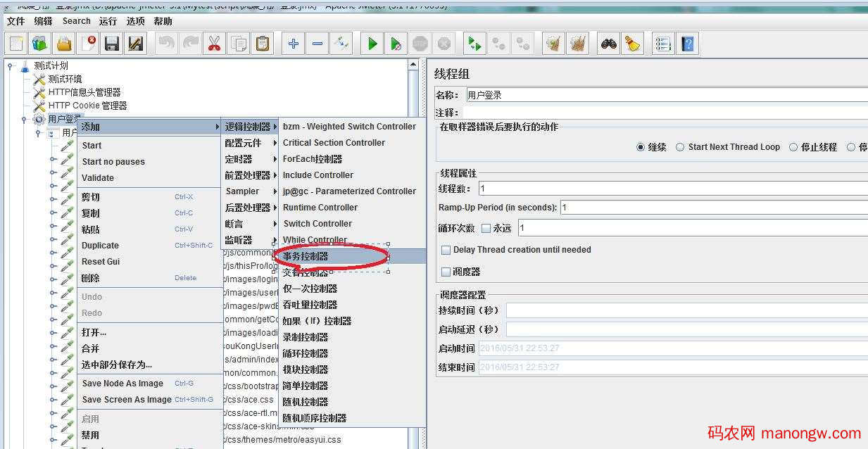Screen dimensions: 868x449
Task: Open search with the binoculars icon
Action: 610,43
